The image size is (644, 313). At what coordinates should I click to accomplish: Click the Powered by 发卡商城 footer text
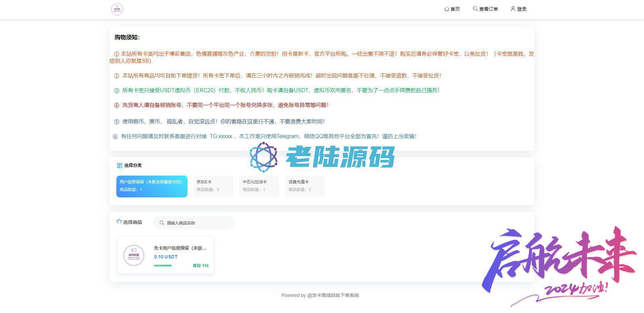[320, 295]
